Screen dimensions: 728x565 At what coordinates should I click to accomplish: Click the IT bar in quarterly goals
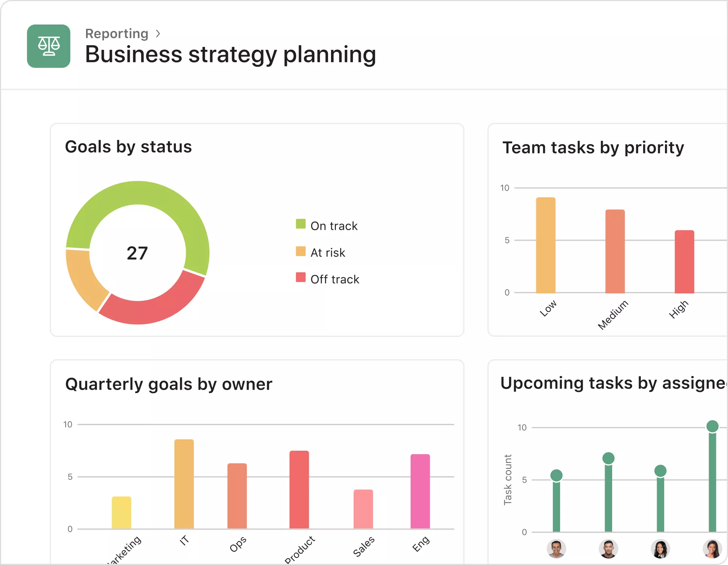pyautogui.click(x=184, y=484)
